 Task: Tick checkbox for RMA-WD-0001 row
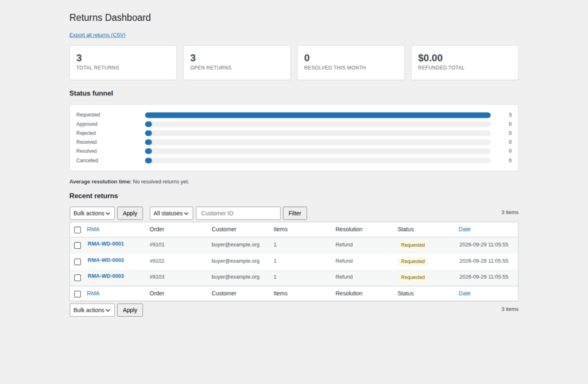tap(78, 245)
